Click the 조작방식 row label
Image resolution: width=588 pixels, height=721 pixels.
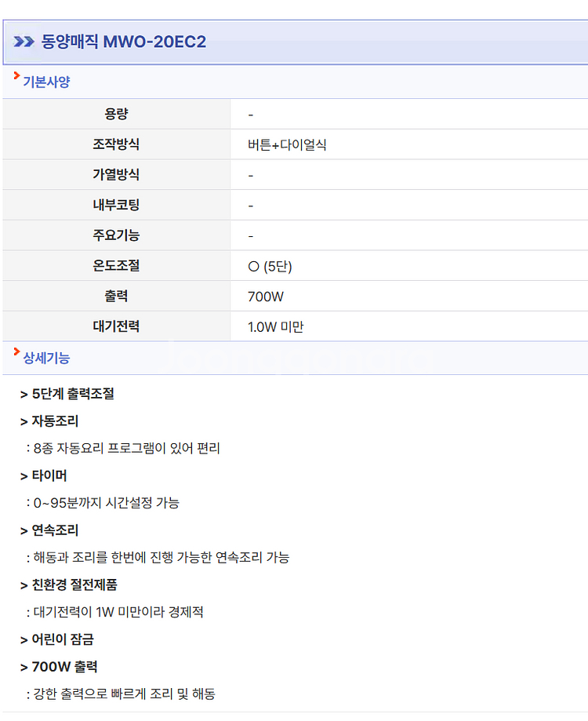[116, 144]
